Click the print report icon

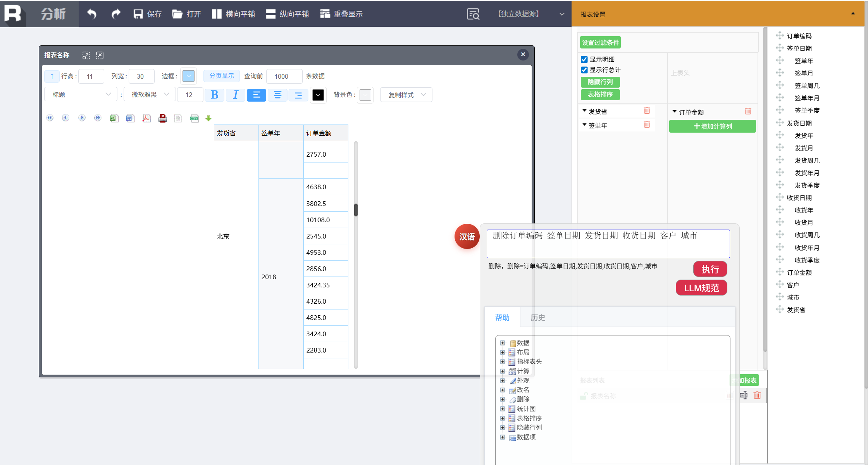162,118
